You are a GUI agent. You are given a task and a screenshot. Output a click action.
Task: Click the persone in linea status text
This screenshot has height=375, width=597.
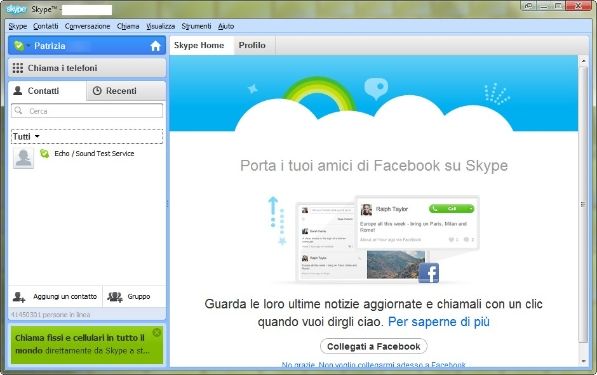pyautogui.click(x=51, y=315)
